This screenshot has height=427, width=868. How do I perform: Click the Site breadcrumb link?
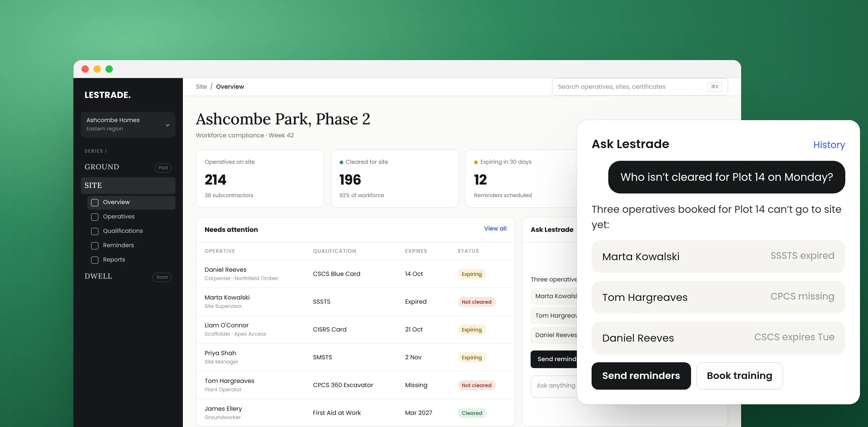[x=201, y=86]
